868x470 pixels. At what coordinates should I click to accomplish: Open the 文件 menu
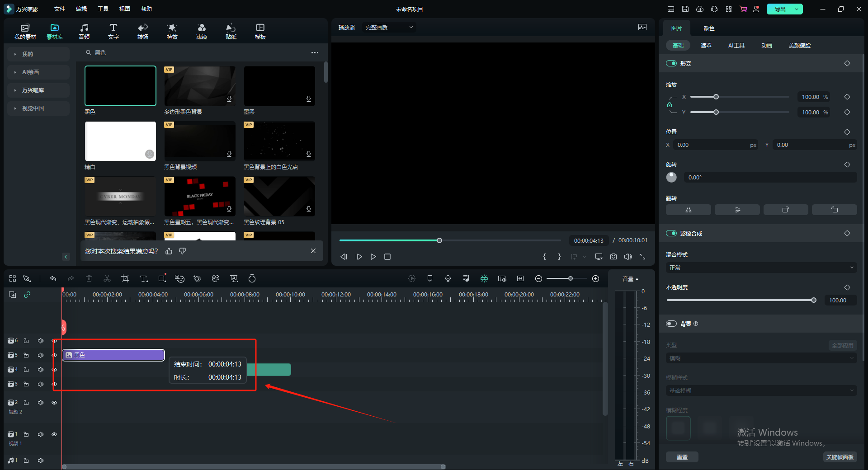60,9
